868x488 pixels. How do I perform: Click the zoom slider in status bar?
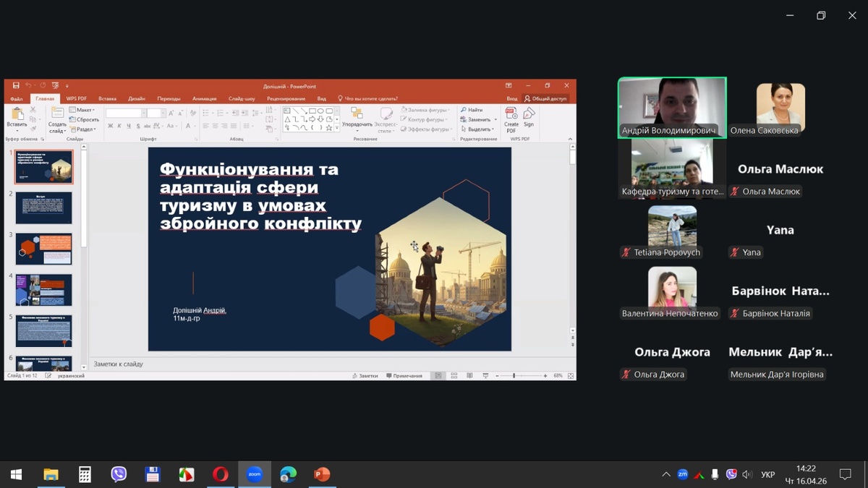(x=514, y=376)
